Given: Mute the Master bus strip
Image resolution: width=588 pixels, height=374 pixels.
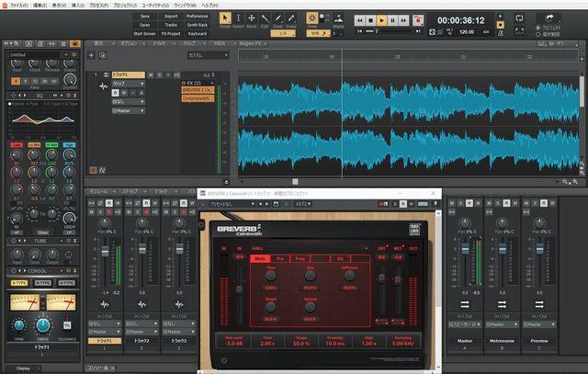Looking at the screenshot, I should (x=452, y=203).
